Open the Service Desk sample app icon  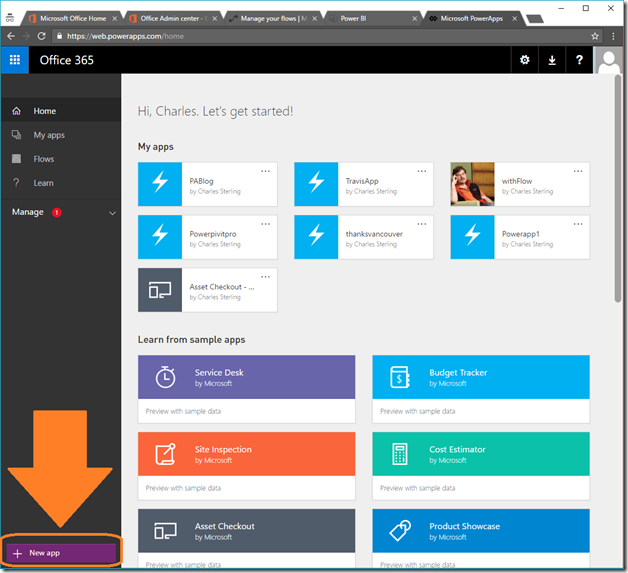click(166, 377)
